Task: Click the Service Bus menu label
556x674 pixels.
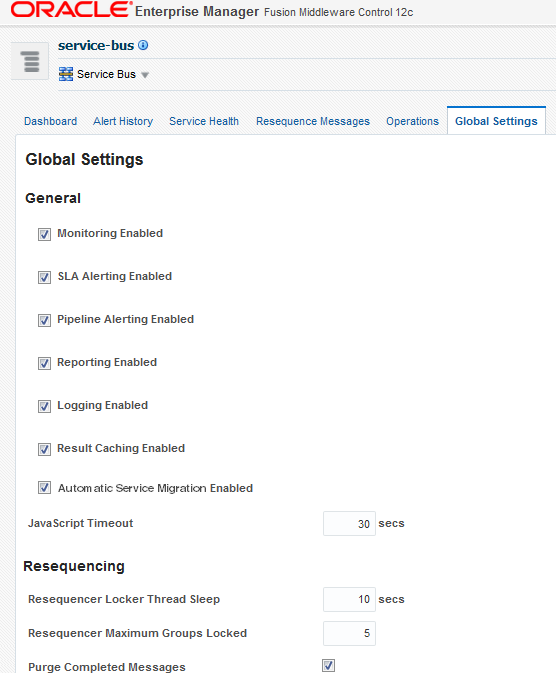Action: (106, 74)
